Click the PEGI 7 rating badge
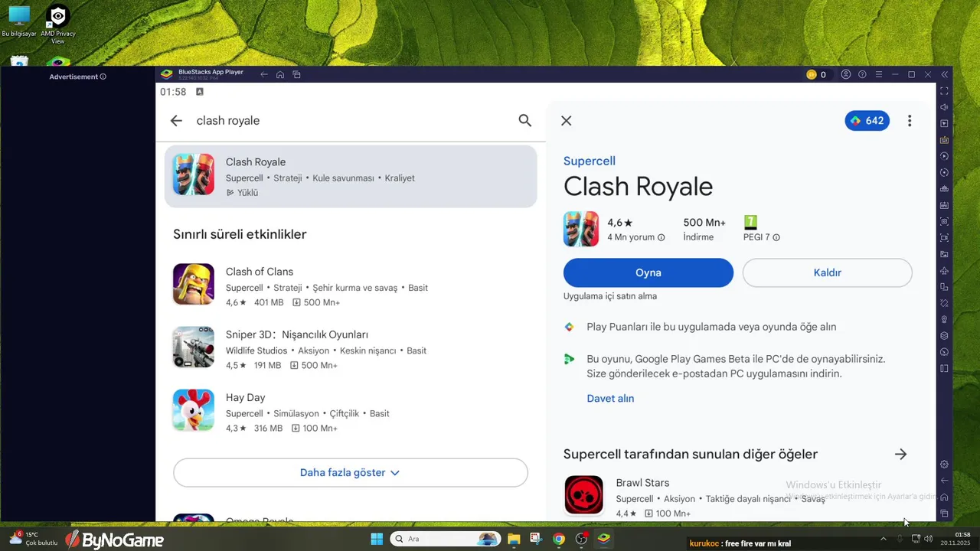This screenshot has width=980, height=551. coord(750,223)
